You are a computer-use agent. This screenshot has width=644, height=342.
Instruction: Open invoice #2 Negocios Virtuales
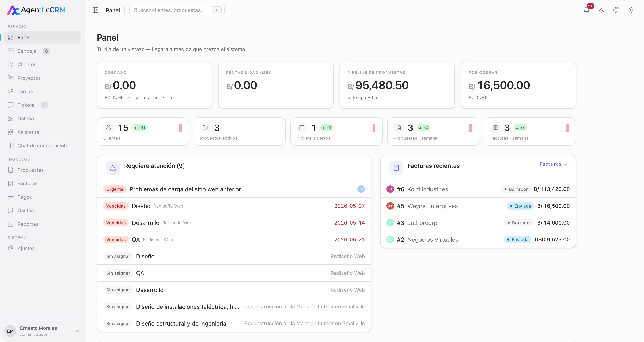coord(478,239)
